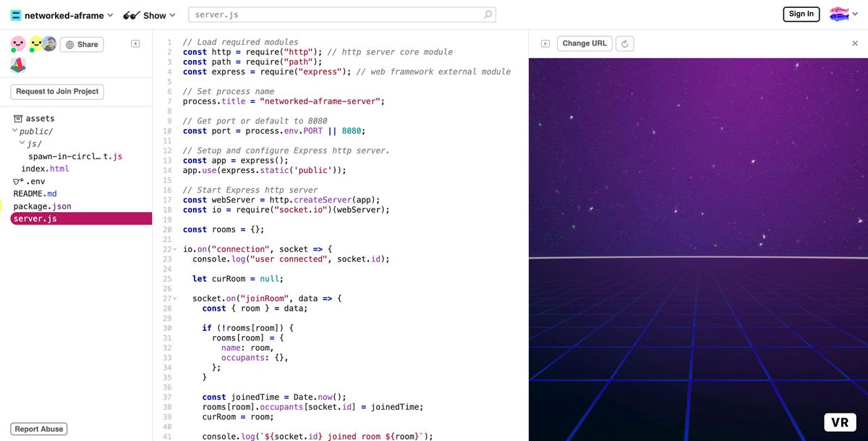The height and width of the screenshot is (441, 868).
Task: Click the Glitch fish logo icon
Action: pyautogui.click(x=839, y=14)
